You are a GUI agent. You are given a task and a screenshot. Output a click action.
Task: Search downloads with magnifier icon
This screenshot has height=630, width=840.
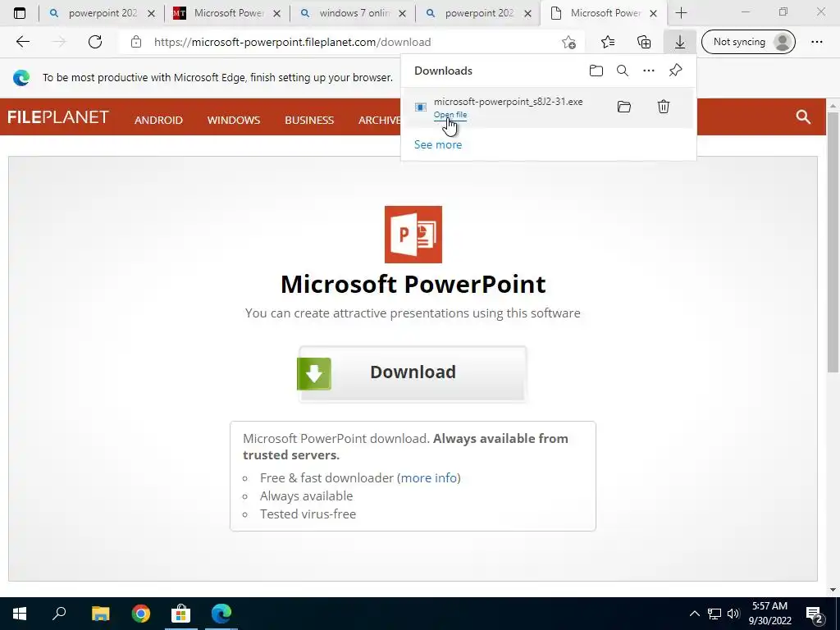click(623, 71)
